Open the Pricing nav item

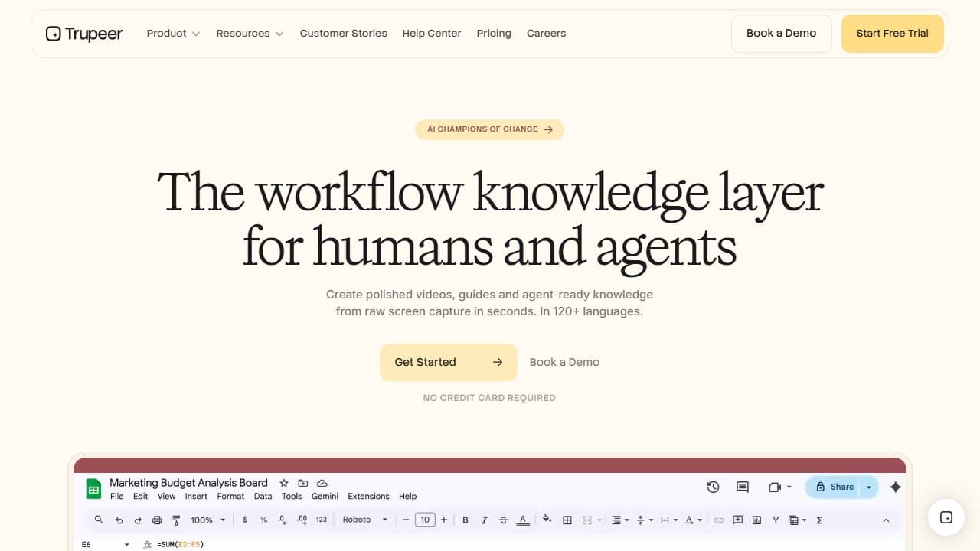point(494,34)
